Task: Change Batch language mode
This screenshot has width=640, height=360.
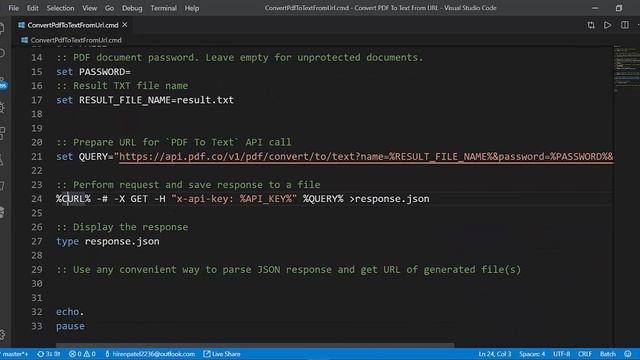Action: tap(607, 354)
